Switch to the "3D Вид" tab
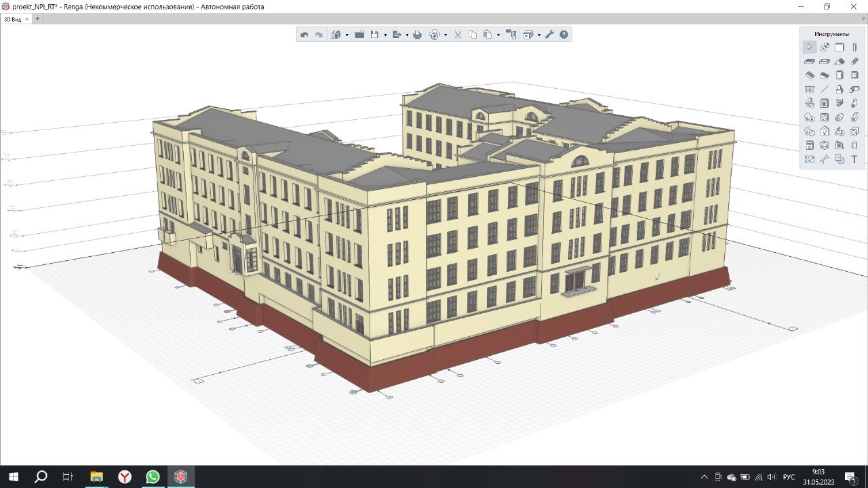Image resolution: width=868 pixels, height=488 pixels. [x=13, y=20]
